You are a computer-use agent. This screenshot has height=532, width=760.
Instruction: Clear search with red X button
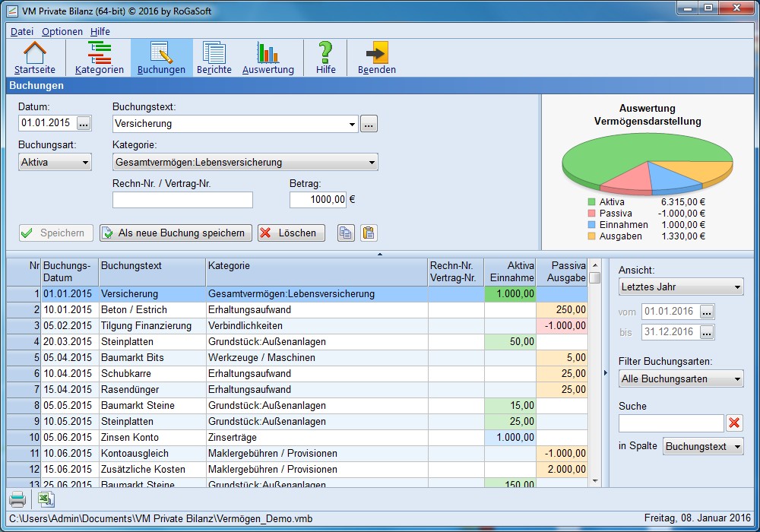tap(734, 423)
